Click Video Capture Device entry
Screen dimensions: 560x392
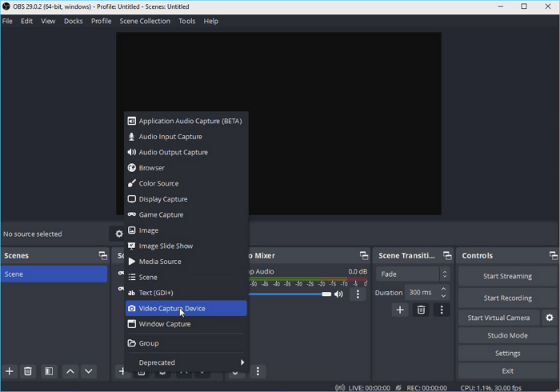pos(186,309)
